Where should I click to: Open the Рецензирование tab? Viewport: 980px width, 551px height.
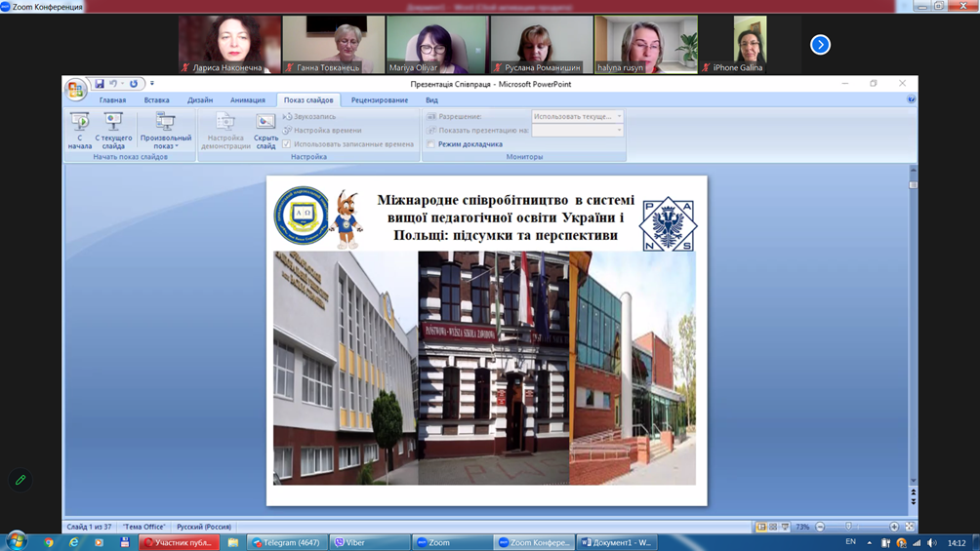[379, 99]
